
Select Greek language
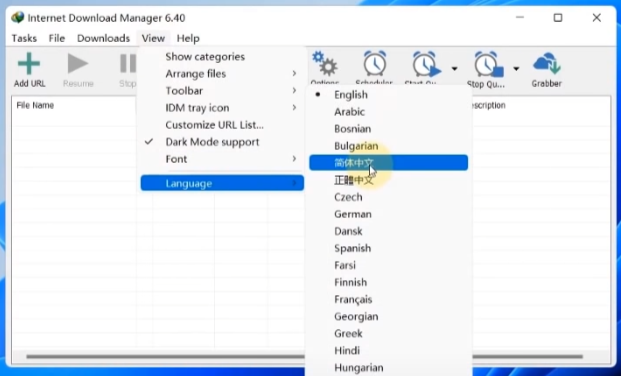388,333
